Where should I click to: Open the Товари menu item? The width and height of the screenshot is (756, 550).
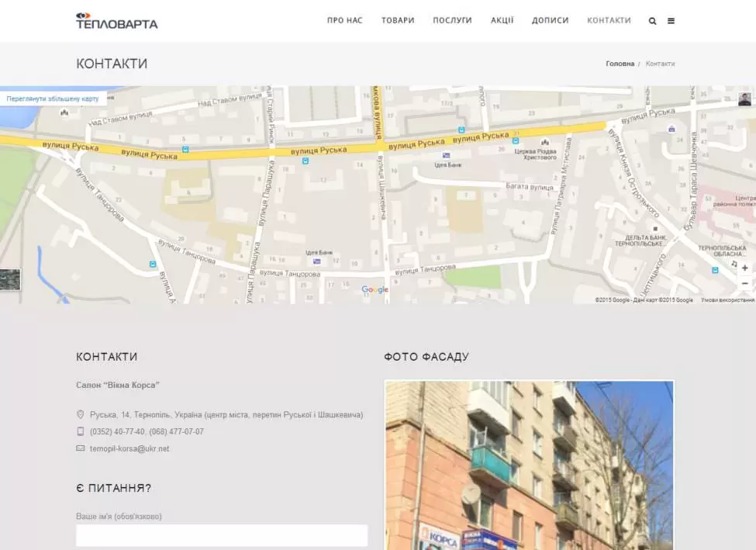(x=398, y=21)
